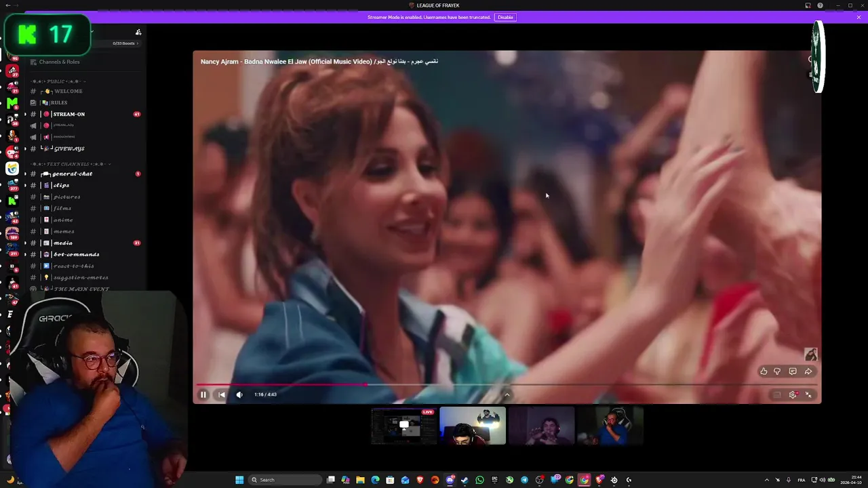Open the LIVE screen share thumbnail
Screen dimensions: 868x488
404,426
